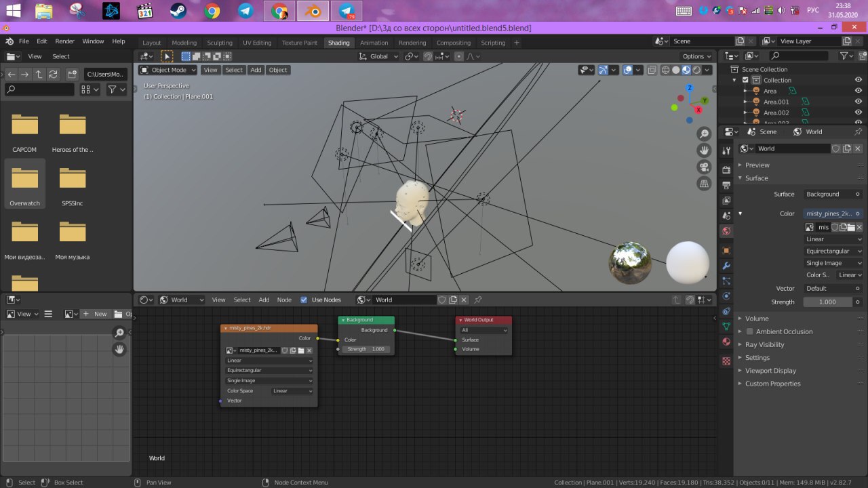Switch orthographic/perspective view grid gizmo
The height and width of the screenshot is (488, 868).
(x=704, y=183)
